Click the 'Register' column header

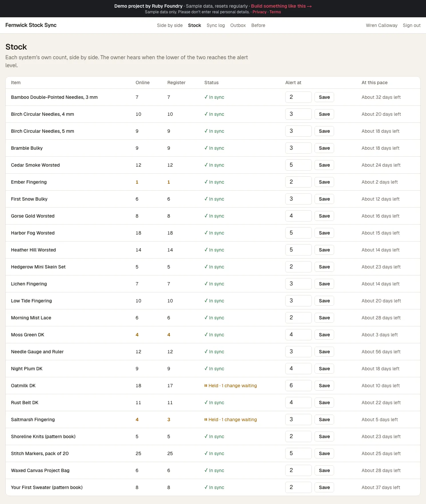pyautogui.click(x=176, y=83)
